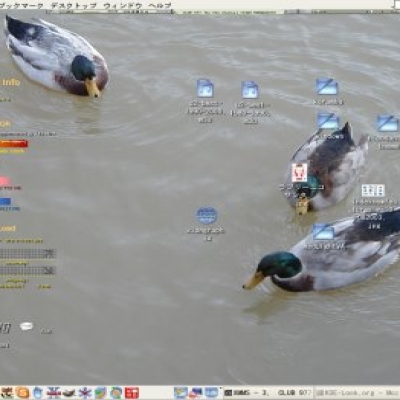Switch to the KDE-Look.org taskbar entry
The height and width of the screenshot is (400, 400).
[357, 393]
